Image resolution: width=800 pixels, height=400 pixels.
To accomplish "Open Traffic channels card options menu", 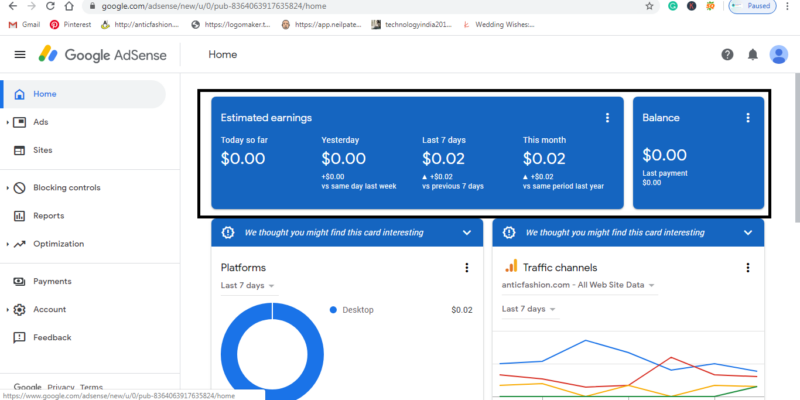I will pyautogui.click(x=748, y=268).
